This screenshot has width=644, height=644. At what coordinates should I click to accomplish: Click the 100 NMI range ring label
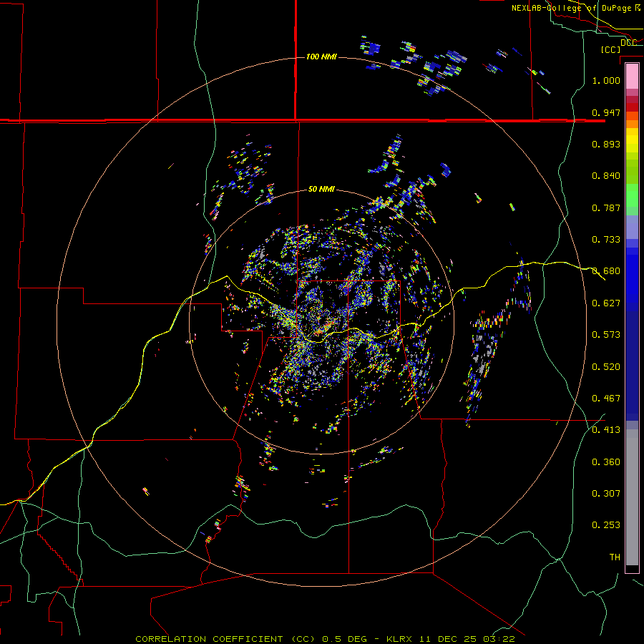pyautogui.click(x=321, y=57)
